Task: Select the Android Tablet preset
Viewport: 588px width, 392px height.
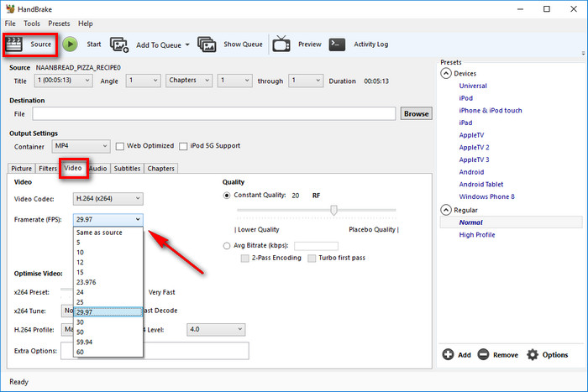Action: 481,185
